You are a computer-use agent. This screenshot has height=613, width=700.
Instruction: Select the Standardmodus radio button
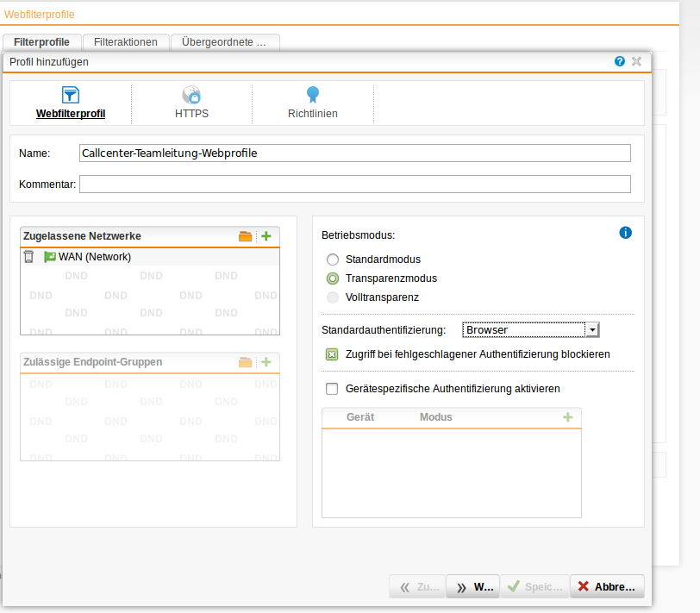(332, 260)
